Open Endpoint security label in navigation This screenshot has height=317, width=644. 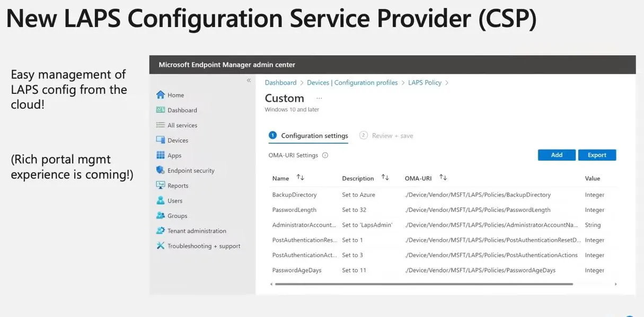coord(191,171)
